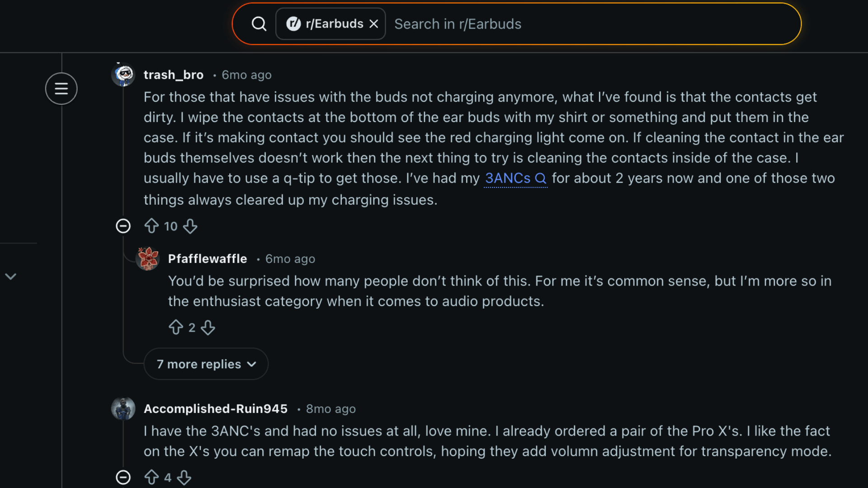Open Pfafflewaffle's profile via username
868x488 pixels.
(x=208, y=258)
